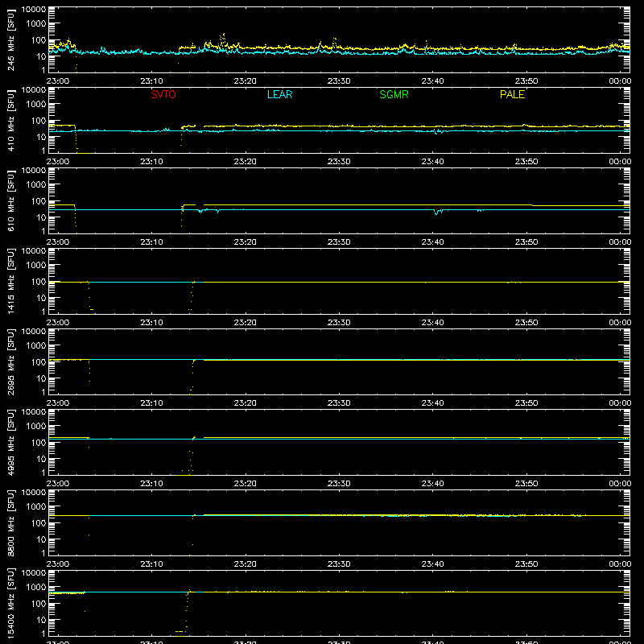
Task: Click the red SVTO station label
Action: [163, 94]
